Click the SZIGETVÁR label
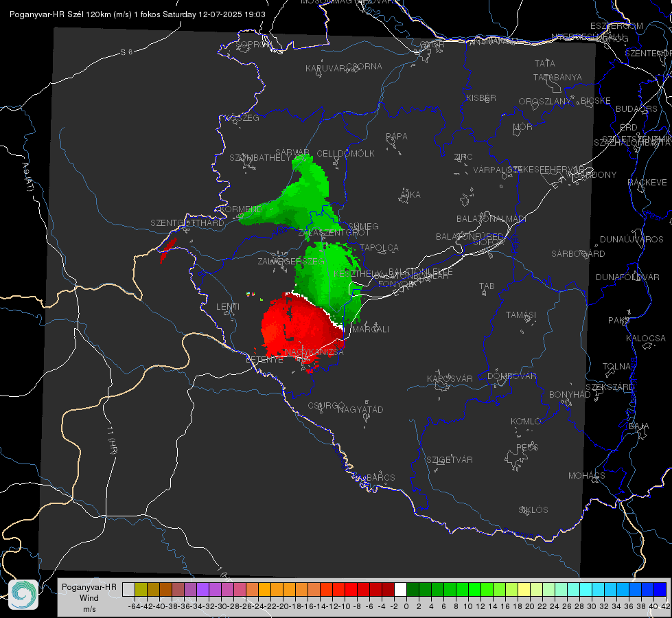 [x=450, y=460]
